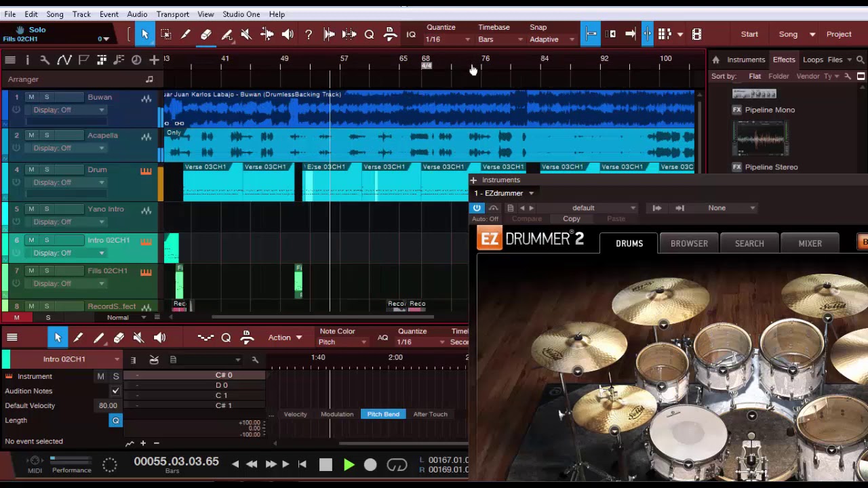The image size is (868, 488).
Task: Toggle Autoscroll arrow icon in toolbar
Action: point(630,34)
